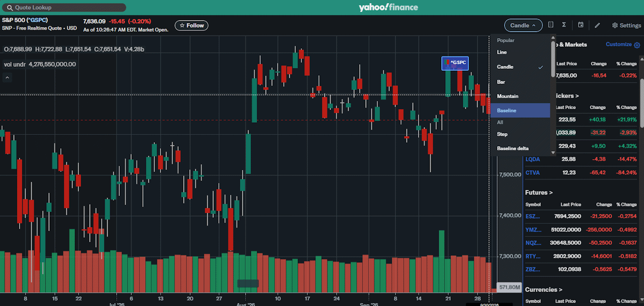Focus the Quote Lookup search field
The height and width of the screenshot is (306, 644).
(63, 8)
